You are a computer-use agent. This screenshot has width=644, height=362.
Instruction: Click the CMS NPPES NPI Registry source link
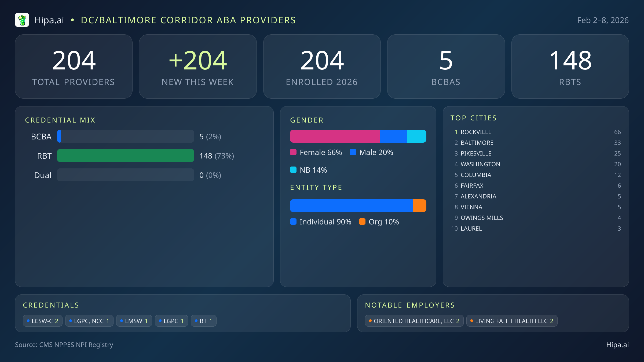64,345
